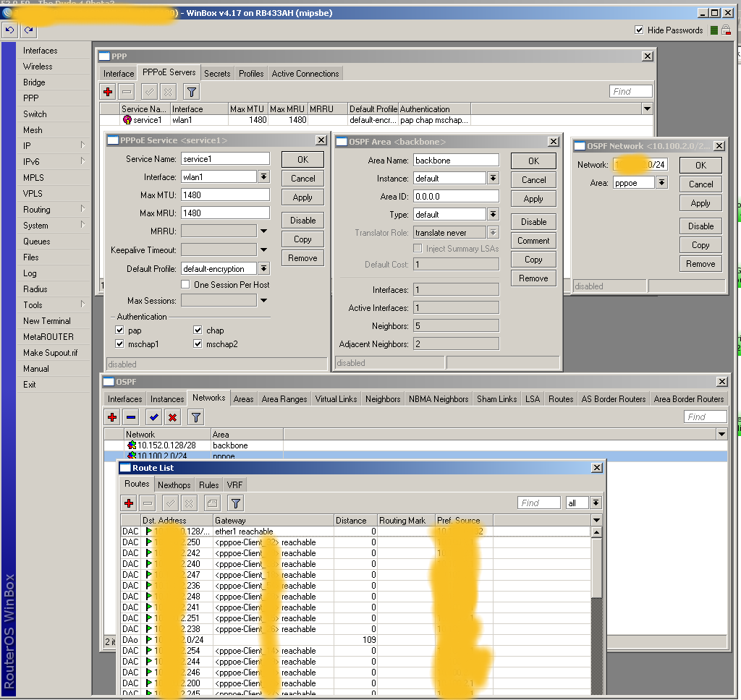Enable selected OSPF network with blue checkmark

[153, 417]
